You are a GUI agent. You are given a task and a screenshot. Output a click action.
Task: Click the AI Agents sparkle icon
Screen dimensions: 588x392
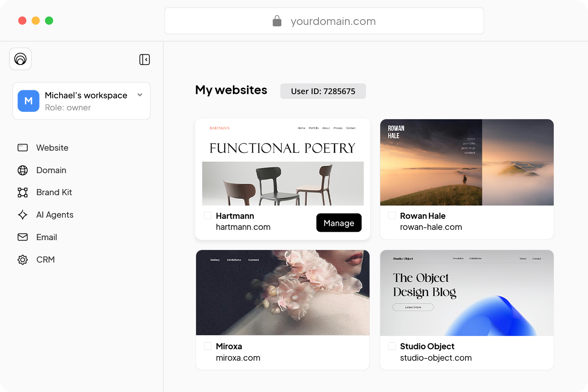tap(23, 215)
